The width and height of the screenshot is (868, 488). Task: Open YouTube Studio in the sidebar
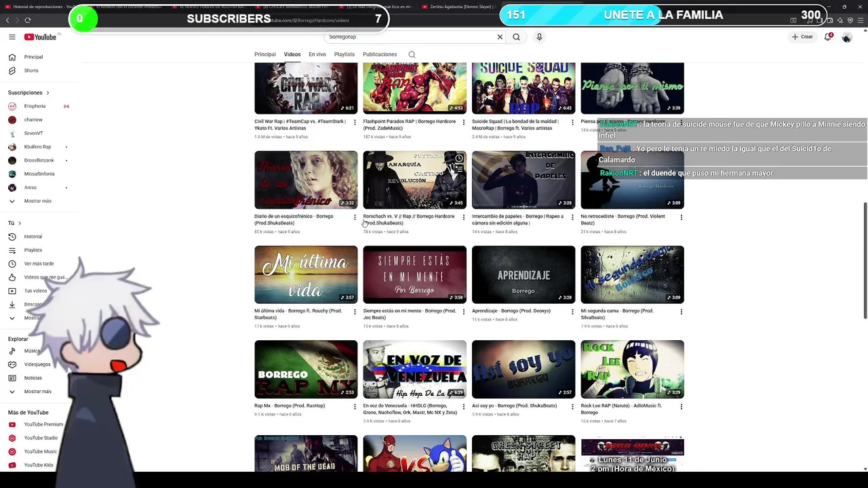[x=39, y=438]
